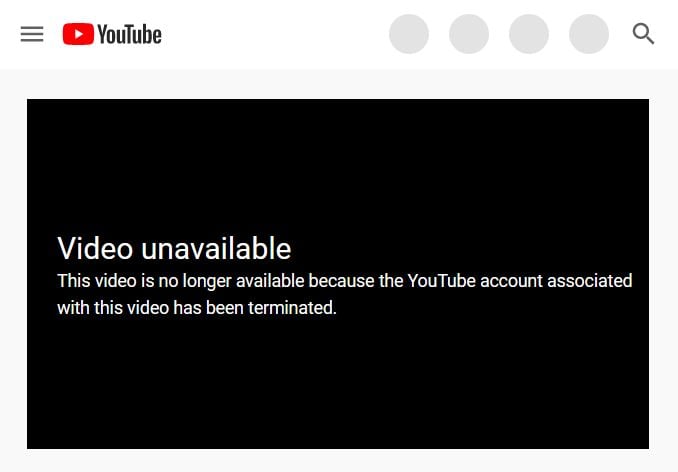Click the word "Video" in the heading
This screenshot has height=472, width=678.
click(95, 249)
